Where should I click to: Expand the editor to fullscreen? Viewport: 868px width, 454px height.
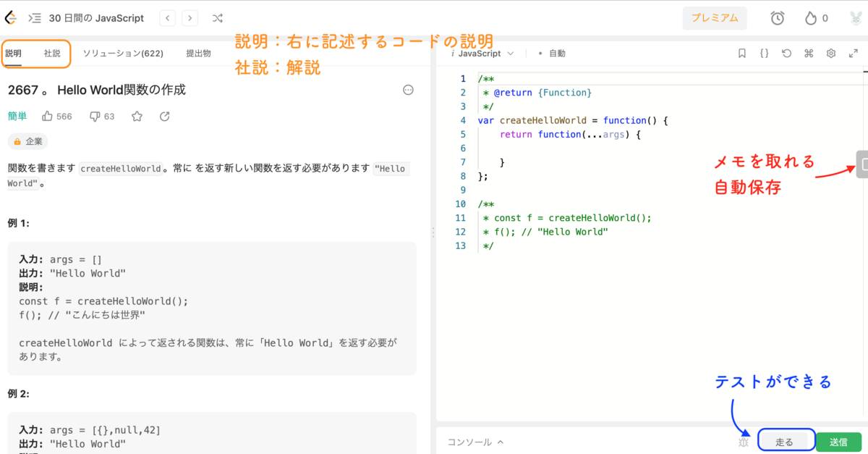(854, 53)
